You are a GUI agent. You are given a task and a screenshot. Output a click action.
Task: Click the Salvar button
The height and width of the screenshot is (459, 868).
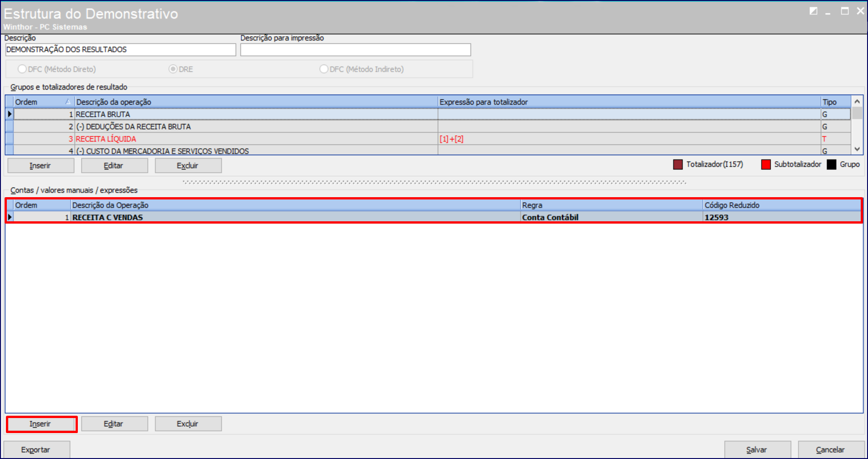[757, 450]
